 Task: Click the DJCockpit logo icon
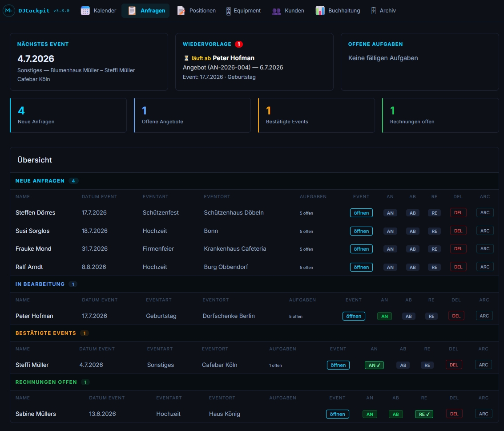[9, 11]
